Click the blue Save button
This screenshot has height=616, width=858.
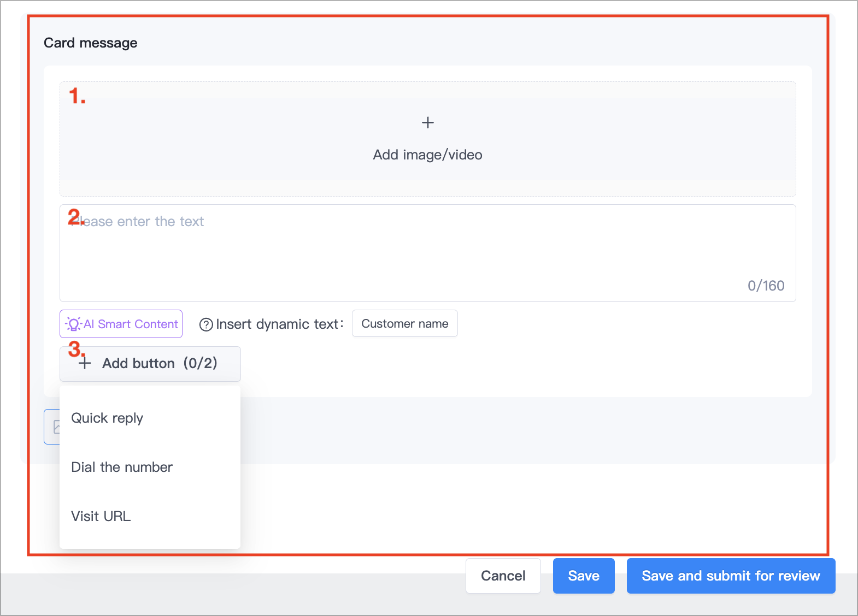[x=584, y=576]
